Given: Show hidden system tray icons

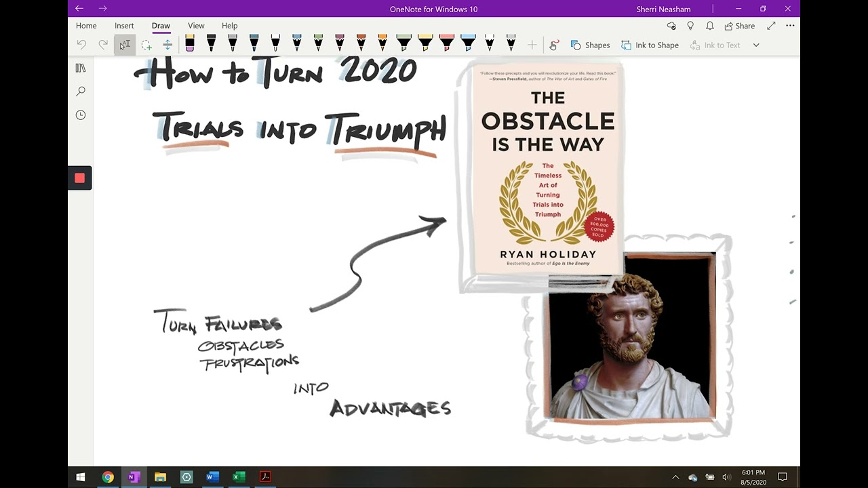Looking at the screenshot, I should (675, 477).
